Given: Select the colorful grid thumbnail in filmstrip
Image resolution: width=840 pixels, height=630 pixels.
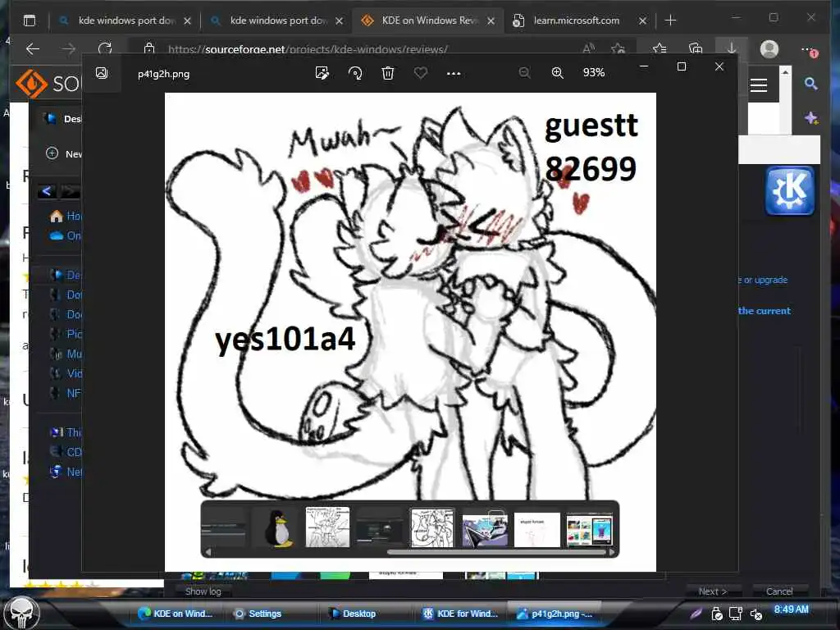Looking at the screenshot, I should click(x=589, y=529).
